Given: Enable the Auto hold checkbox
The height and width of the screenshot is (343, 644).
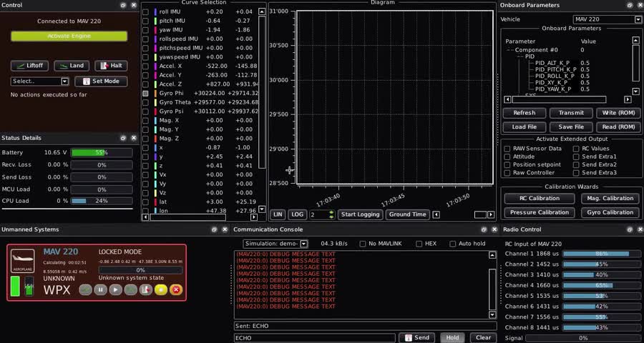Looking at the screenshot, I should 453,244.
